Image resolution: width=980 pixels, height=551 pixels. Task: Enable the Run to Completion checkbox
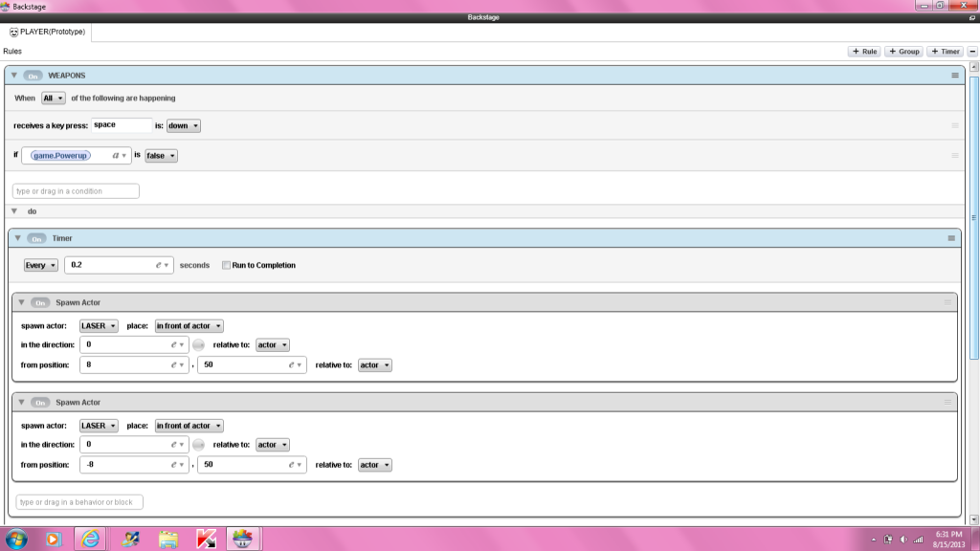click(226, 265)
